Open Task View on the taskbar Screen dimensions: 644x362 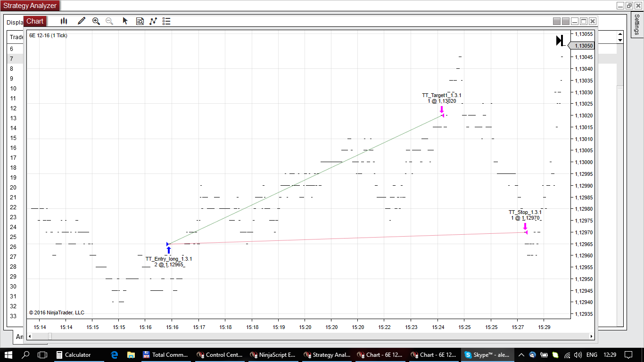(x=42, y=355)
